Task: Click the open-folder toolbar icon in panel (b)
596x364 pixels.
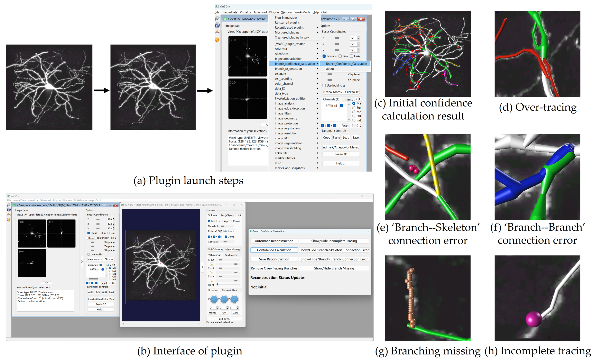Action: (x=9, y=205)
